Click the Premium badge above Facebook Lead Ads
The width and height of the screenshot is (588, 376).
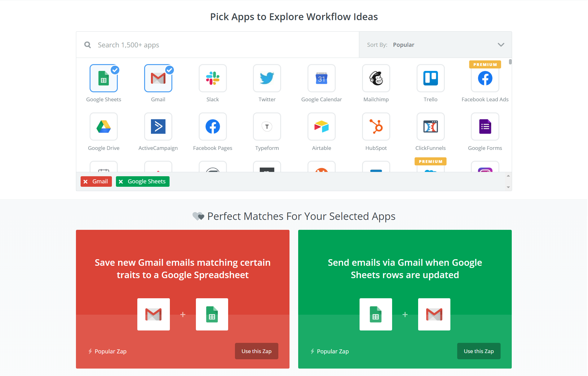[x=485, y=64]
